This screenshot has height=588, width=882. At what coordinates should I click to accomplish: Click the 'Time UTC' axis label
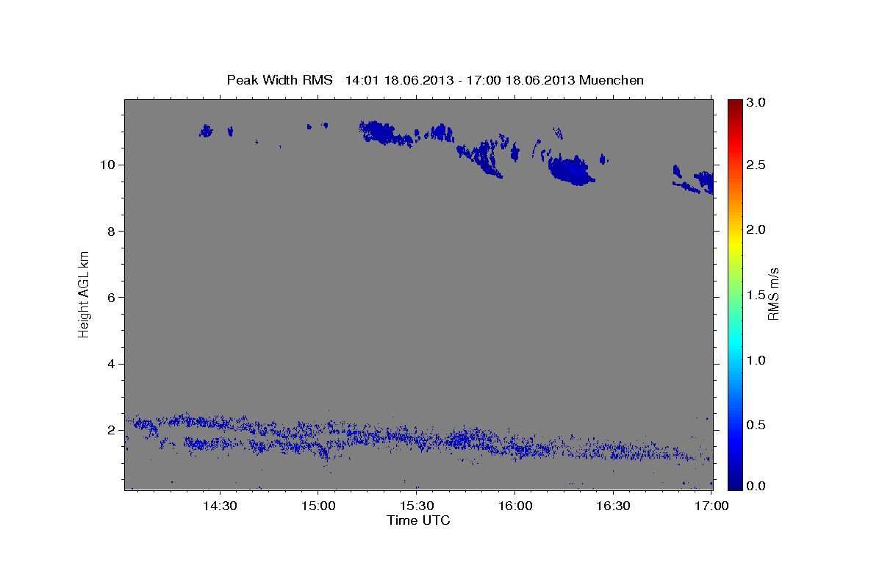[x=418, y=520]
